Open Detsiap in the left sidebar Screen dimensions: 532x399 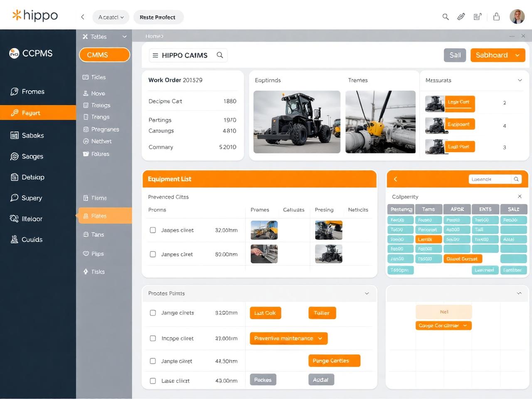click(x=27, y=177)
